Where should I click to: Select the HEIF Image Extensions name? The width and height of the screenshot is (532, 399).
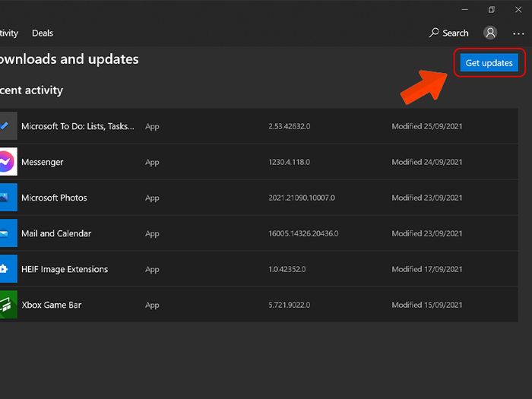click(65, 269)
